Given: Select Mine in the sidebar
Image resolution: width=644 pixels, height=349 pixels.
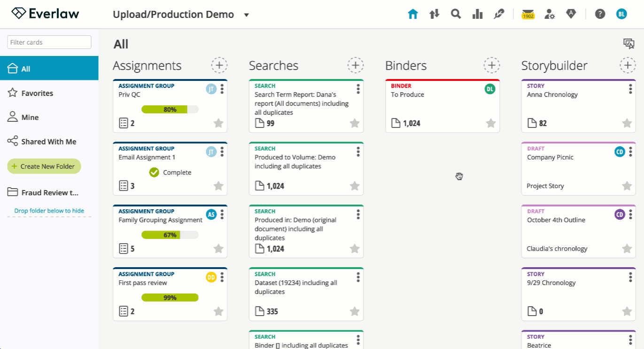Looking at the screenshot, I should point(49,117).
